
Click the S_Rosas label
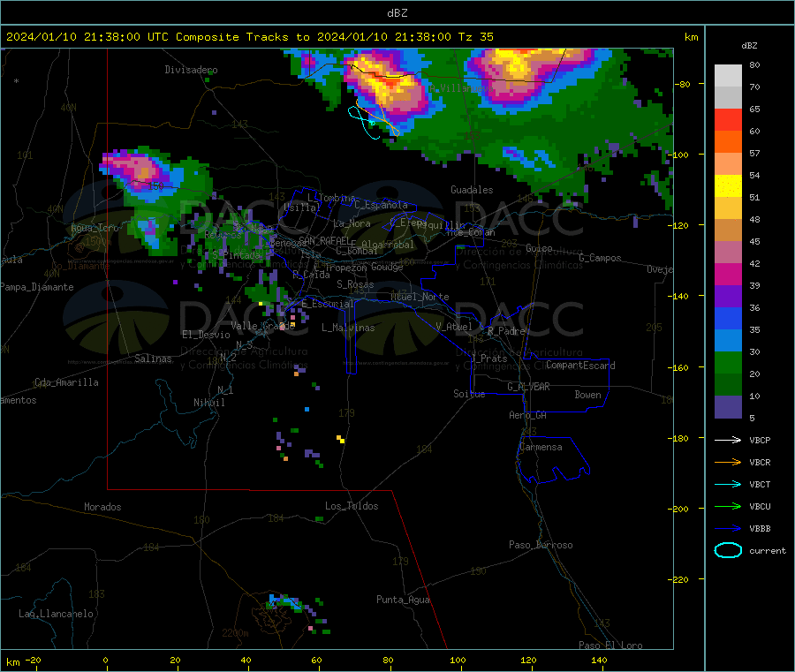(x=355, y=284)
